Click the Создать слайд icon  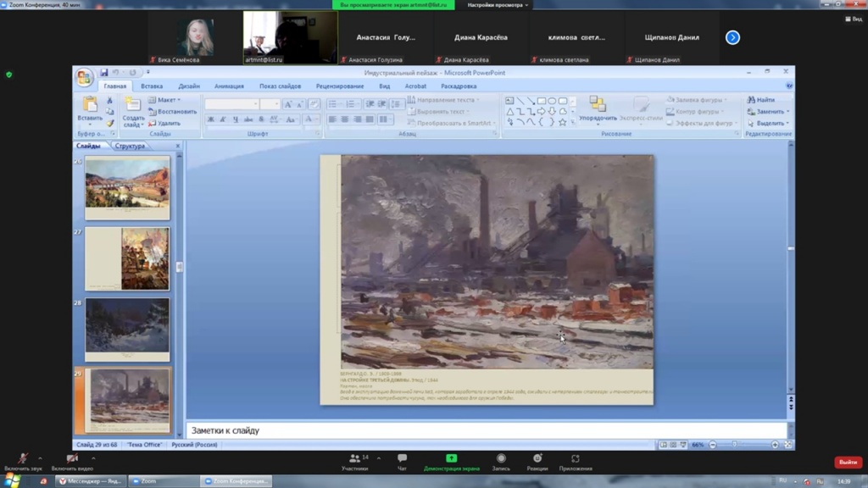pyautogui.click(x=133, y=105)
